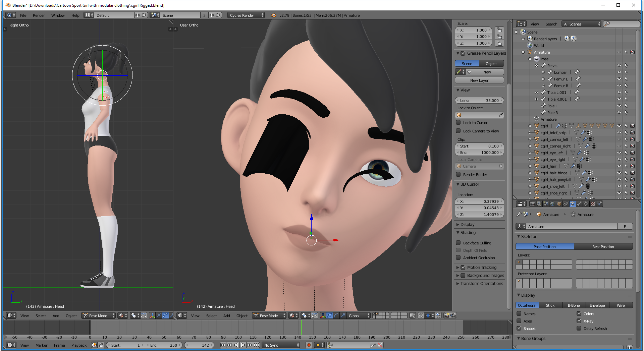Enable Lock to Cursor checkbox
Image resolution: width=644 pixels, height=351 pixels.
(x=458, y=123)
